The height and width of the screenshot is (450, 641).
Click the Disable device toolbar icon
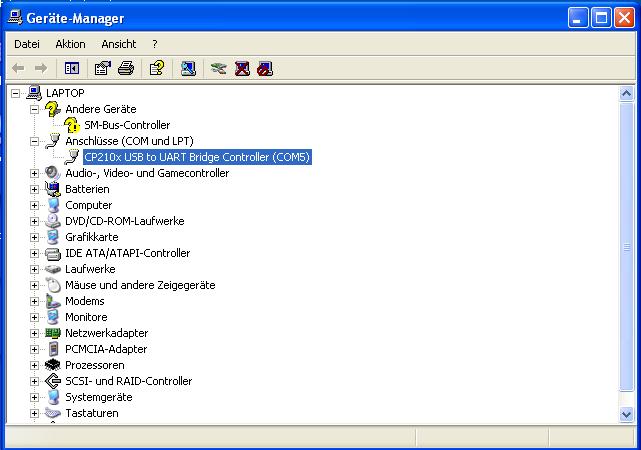[265, 68]
